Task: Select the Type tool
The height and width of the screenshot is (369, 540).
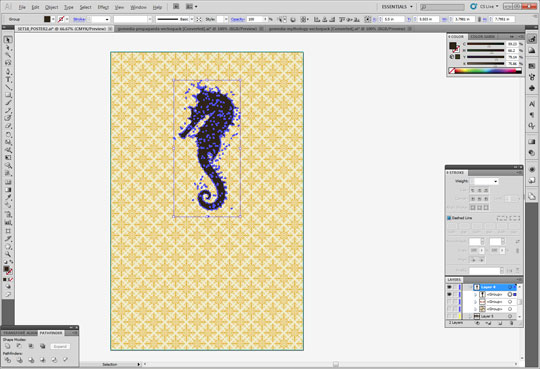Action: click(8, 80)
